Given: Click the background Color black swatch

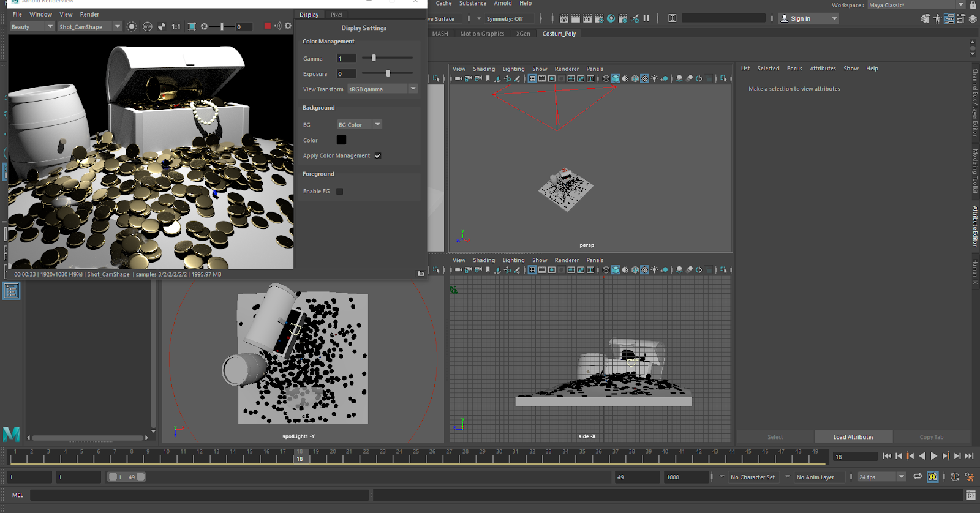Looking at the screenshot, I should (341, 140).
